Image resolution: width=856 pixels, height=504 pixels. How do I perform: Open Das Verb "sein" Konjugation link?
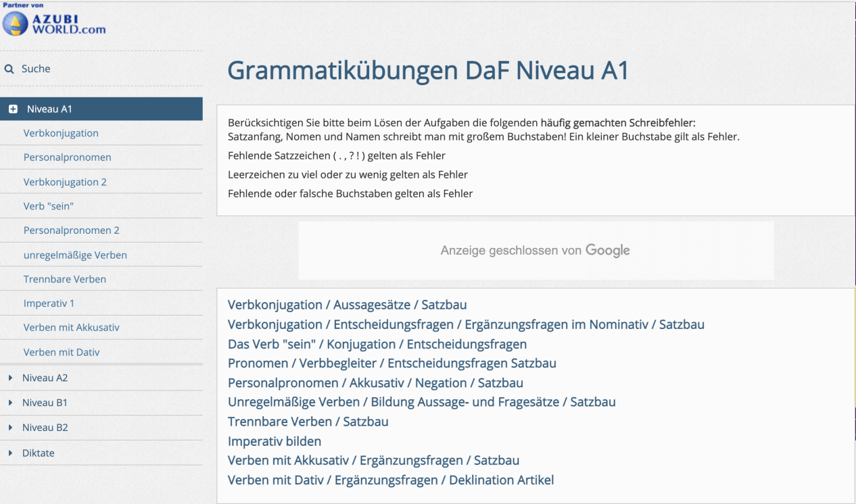click(377, 344)
